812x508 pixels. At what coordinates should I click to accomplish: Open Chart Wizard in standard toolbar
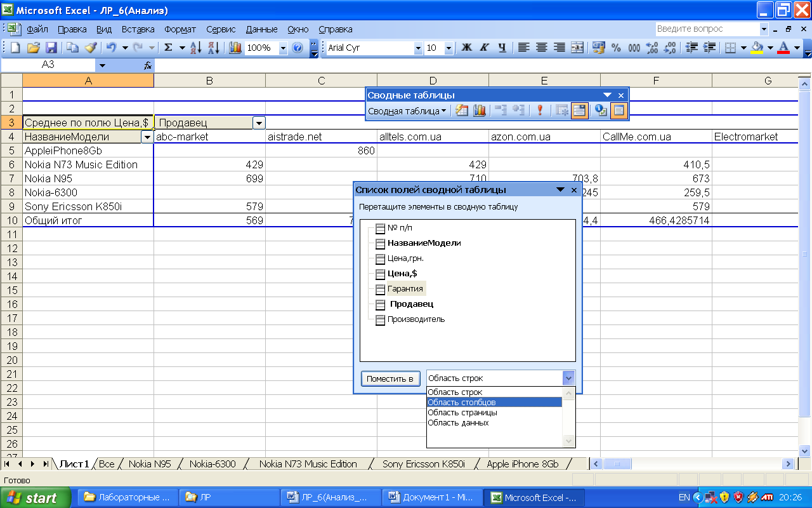point(235,48)
